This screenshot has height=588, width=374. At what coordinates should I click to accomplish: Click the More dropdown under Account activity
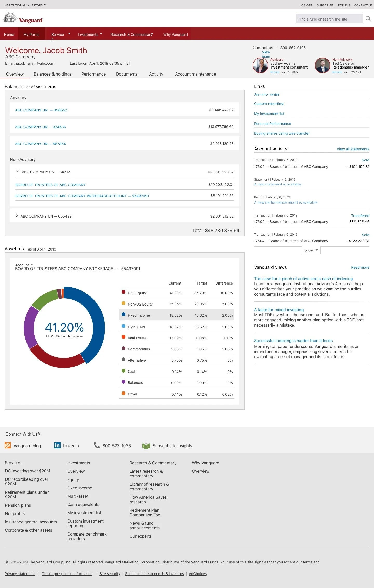pos(311,251)
